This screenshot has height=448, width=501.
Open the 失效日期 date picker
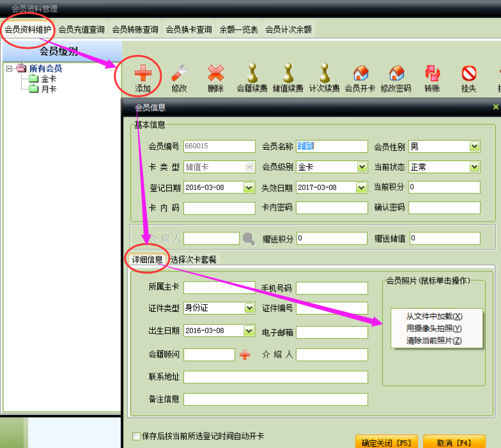(x=361, y=187)
